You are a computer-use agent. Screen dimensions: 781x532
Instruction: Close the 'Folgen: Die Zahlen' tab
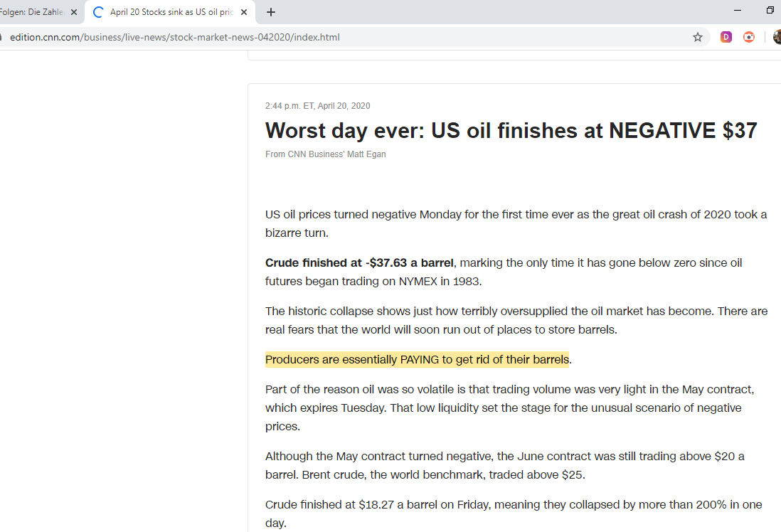pyautogui.click(x=74, y=12)
